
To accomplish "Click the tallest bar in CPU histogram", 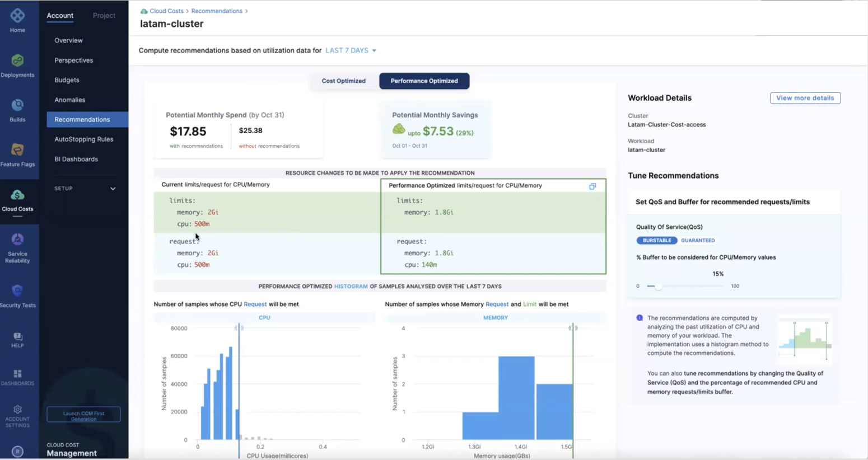I will 231,393.
